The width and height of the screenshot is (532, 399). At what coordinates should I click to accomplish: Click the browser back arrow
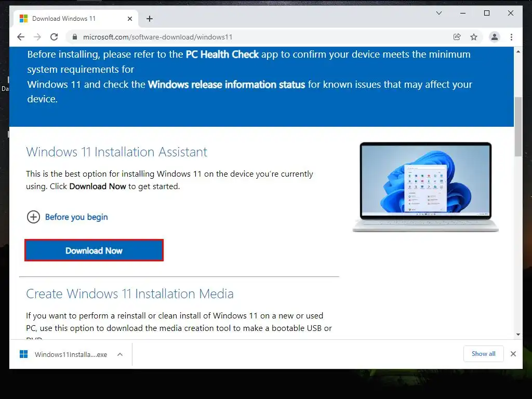[x=21, y=37]
